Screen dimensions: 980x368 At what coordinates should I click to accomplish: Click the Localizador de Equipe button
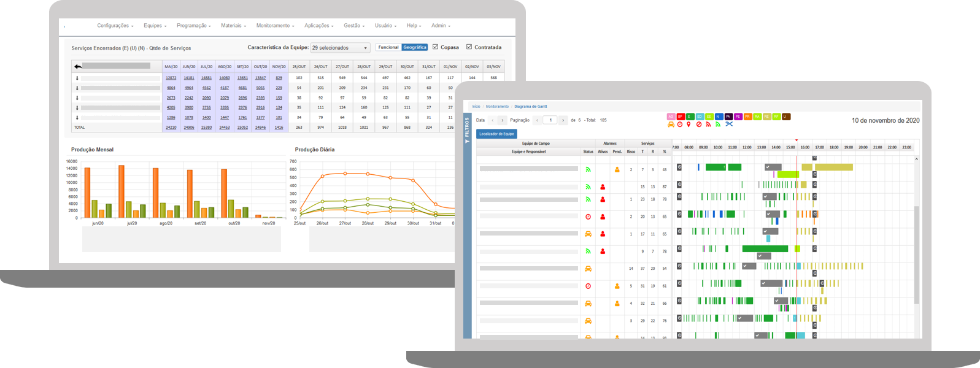(496, 134)
